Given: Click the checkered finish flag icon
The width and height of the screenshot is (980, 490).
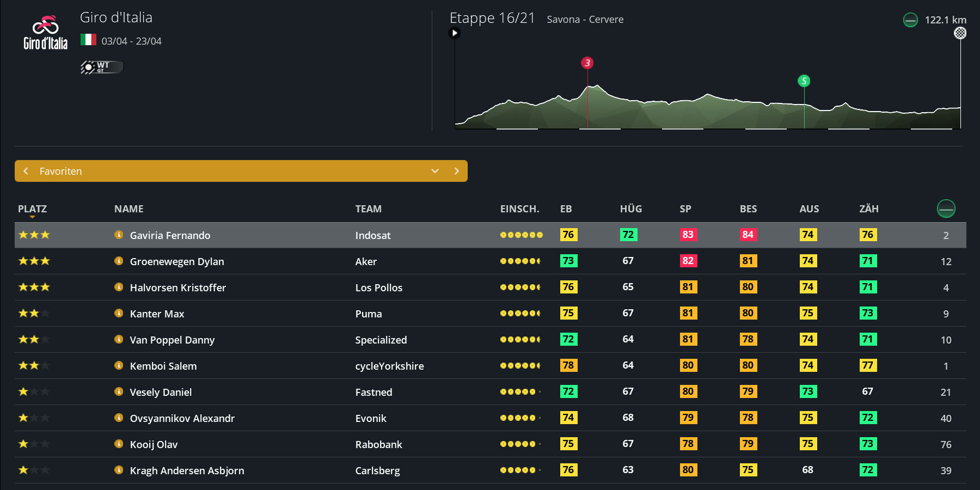Looking at the screenshot, I should (x=960, y=33).
